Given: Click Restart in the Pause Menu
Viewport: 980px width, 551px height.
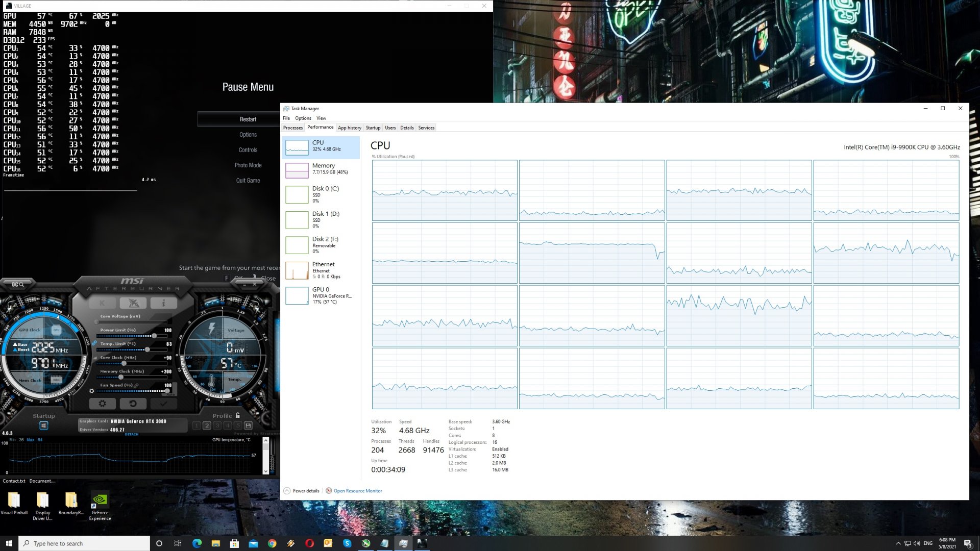Looking at the screenshot, I should coord(248,119).
